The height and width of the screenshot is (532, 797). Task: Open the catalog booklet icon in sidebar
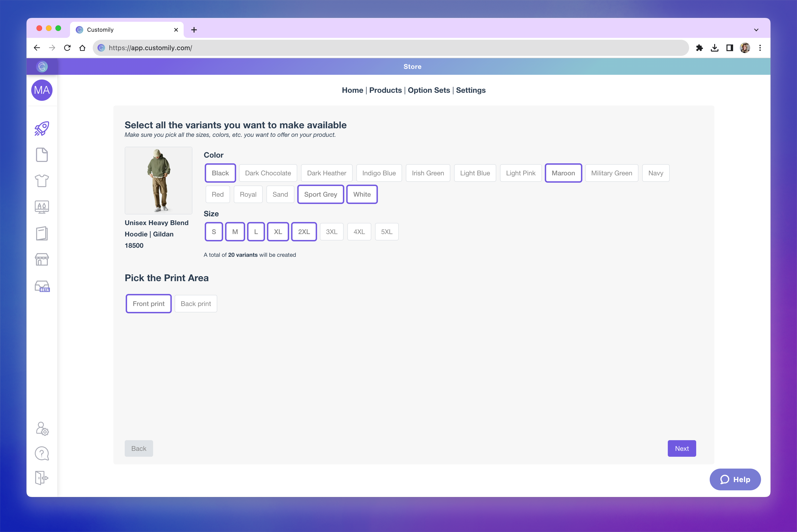click(41, 233)
